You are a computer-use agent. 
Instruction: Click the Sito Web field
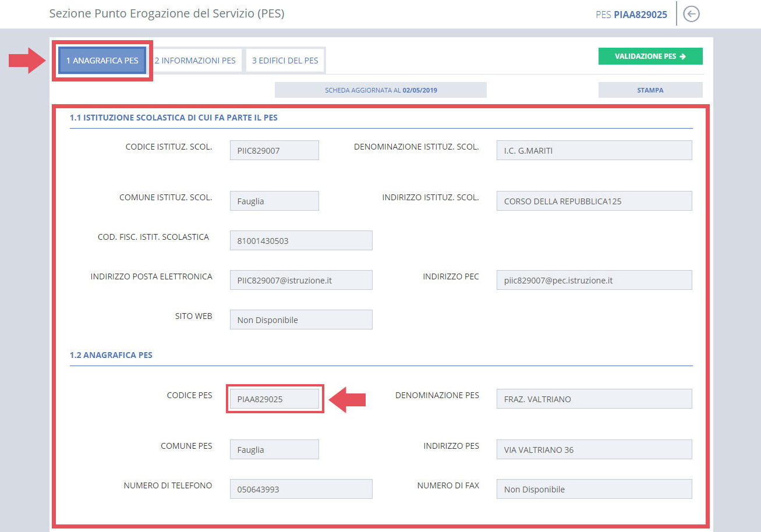[x=301, y=320]
